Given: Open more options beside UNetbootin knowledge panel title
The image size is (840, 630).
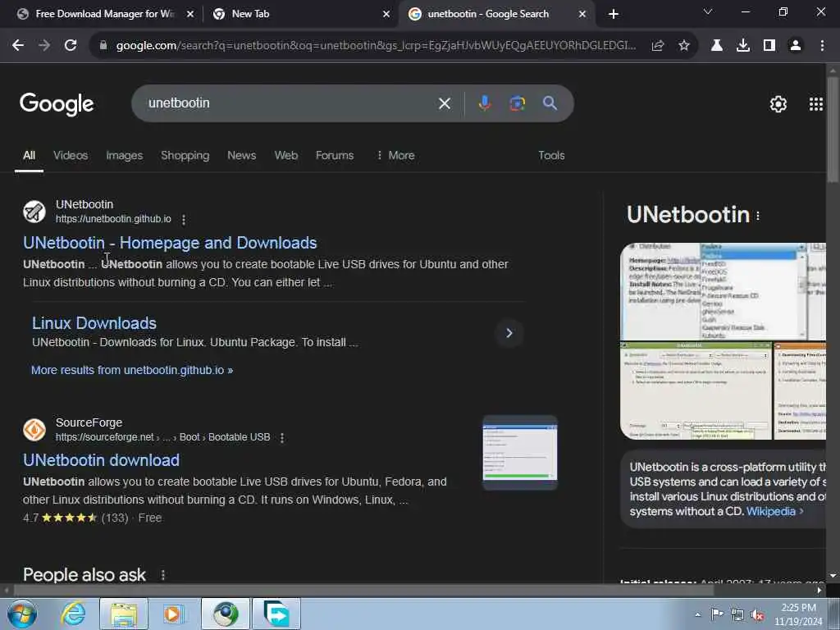Looking at the screenshot, I should (x=758, y=216).
